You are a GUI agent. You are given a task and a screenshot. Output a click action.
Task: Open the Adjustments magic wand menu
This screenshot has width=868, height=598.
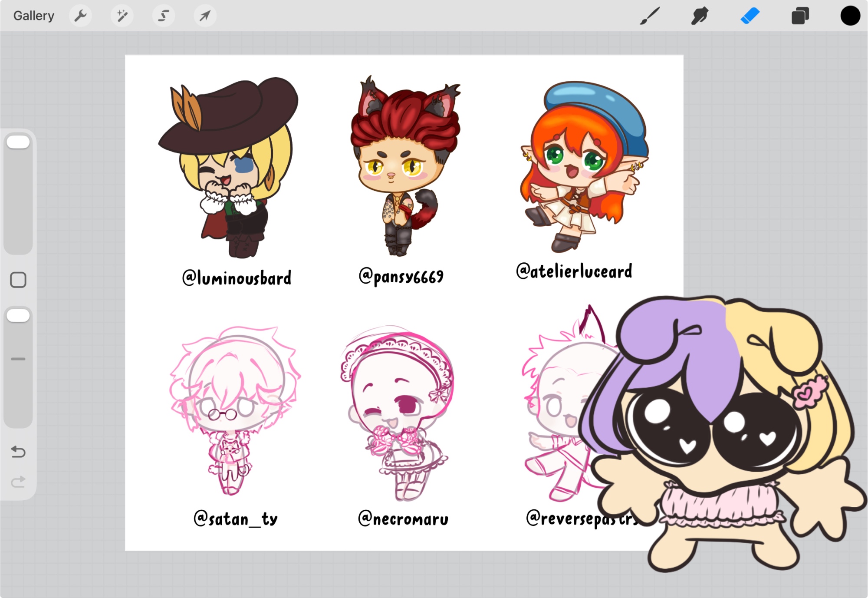tap(122, 16)
